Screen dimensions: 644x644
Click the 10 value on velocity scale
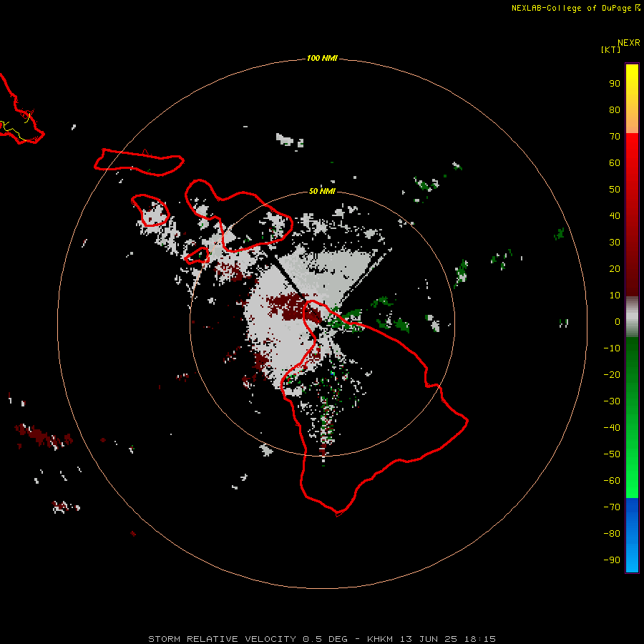coord(615,296)
